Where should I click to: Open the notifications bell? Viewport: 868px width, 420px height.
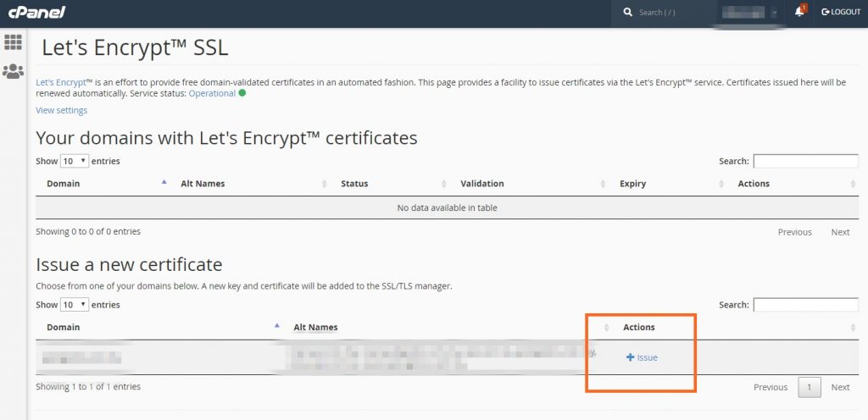800,12
